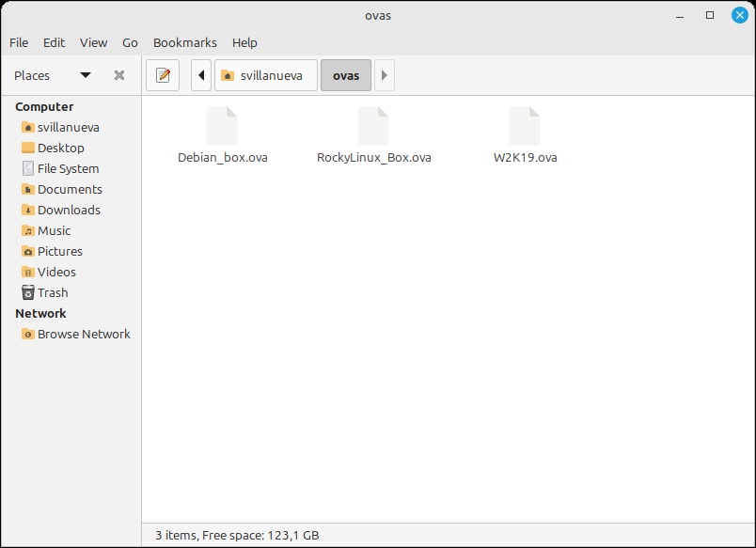Open the Go menu
Image resolution: width=756 pixels, height=548 pixels.
[130, 43]
